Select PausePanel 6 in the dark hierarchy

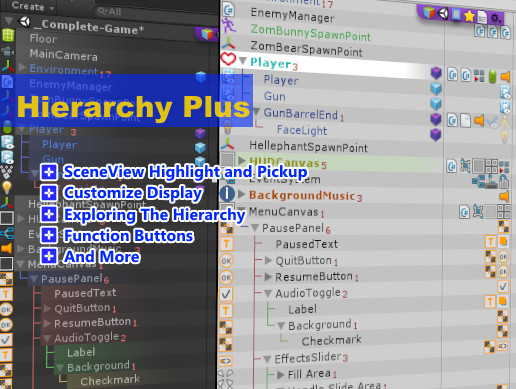[75, 278]
